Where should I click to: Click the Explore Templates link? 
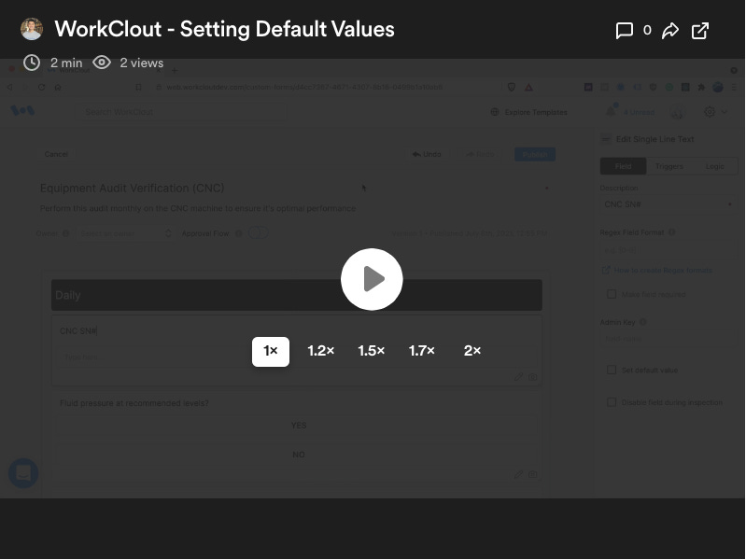(x=528, y=112)
